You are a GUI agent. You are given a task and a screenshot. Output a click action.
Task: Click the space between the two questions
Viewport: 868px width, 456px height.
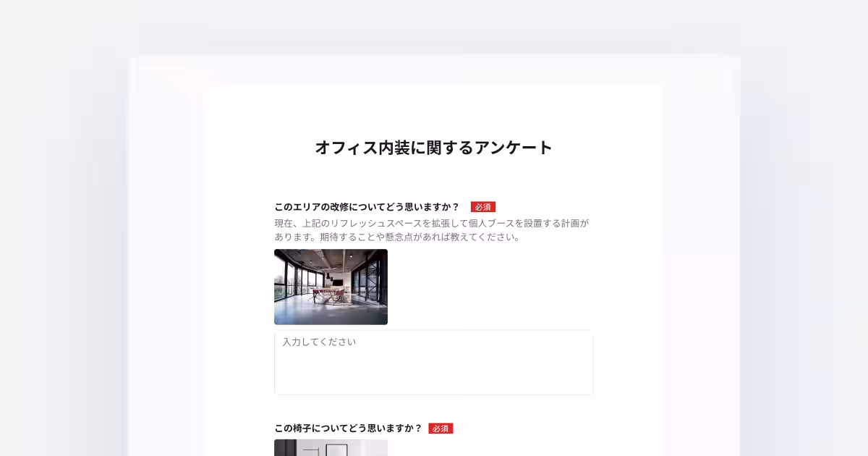click(433, 409)
